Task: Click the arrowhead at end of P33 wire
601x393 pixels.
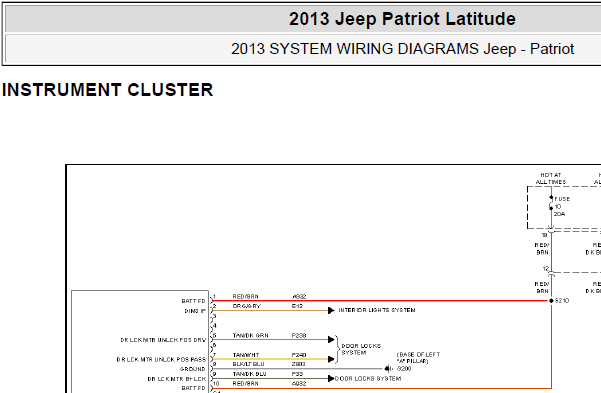Action: click(331, 379)
